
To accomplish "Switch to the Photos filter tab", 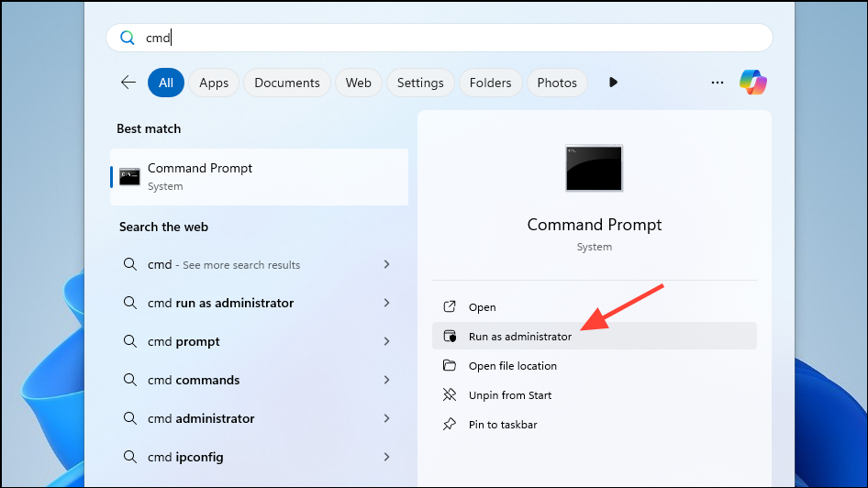I will click(557, 83).
